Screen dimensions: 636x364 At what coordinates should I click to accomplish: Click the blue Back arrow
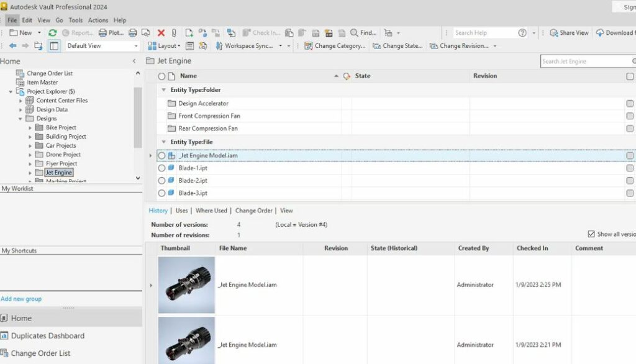click(x=13, y=46)
